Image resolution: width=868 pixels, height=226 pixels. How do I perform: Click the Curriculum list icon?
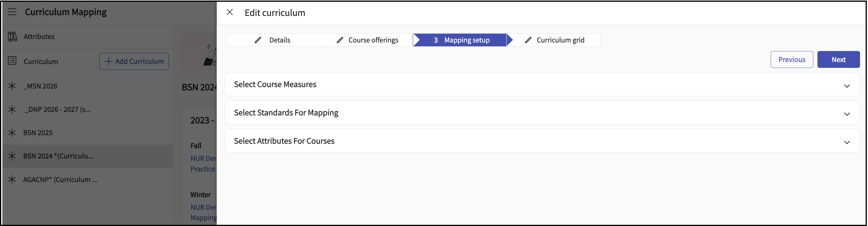[x=12, y=61]
